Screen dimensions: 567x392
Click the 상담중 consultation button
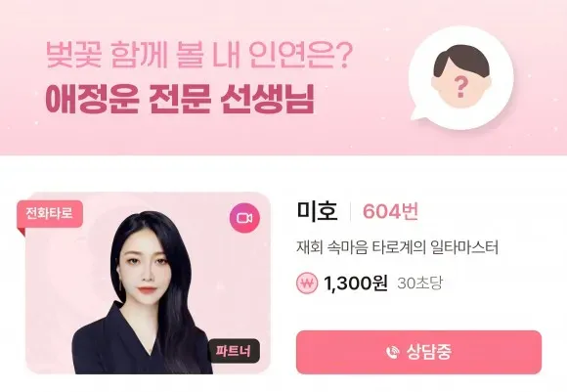point(418,352)
